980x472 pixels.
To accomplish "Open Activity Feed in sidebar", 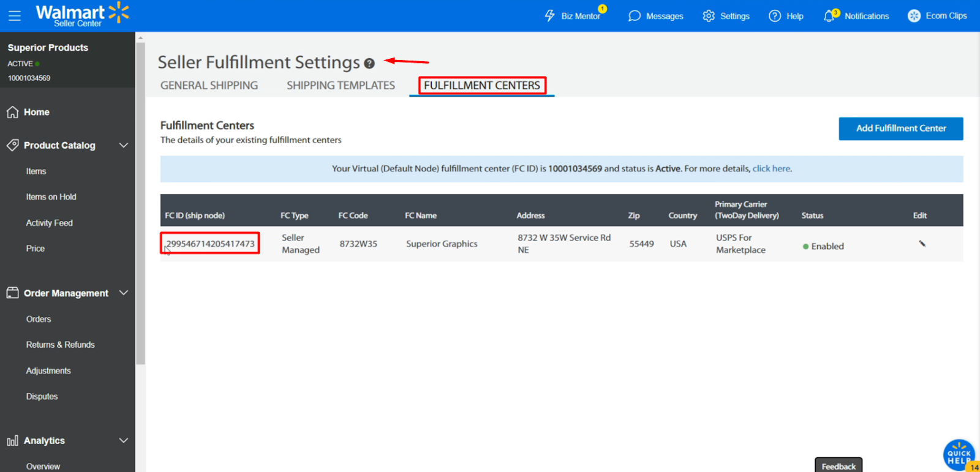I will pos(49,223).
